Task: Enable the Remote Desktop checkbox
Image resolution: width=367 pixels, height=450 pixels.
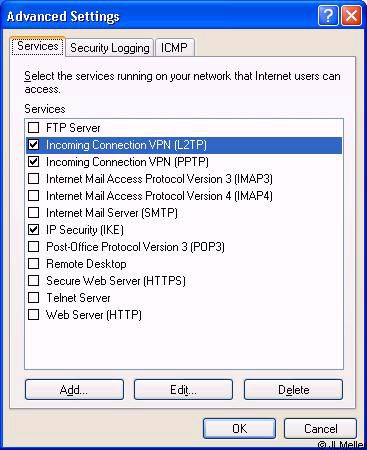Action: [34, 264]
